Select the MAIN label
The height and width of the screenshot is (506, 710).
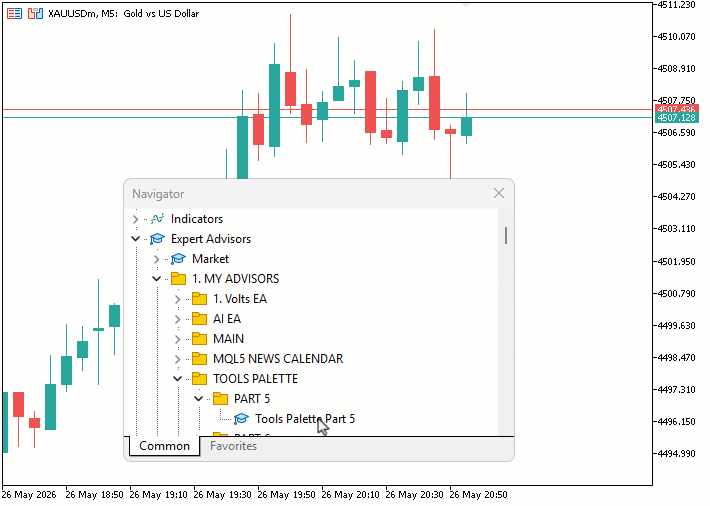[228, 338]
